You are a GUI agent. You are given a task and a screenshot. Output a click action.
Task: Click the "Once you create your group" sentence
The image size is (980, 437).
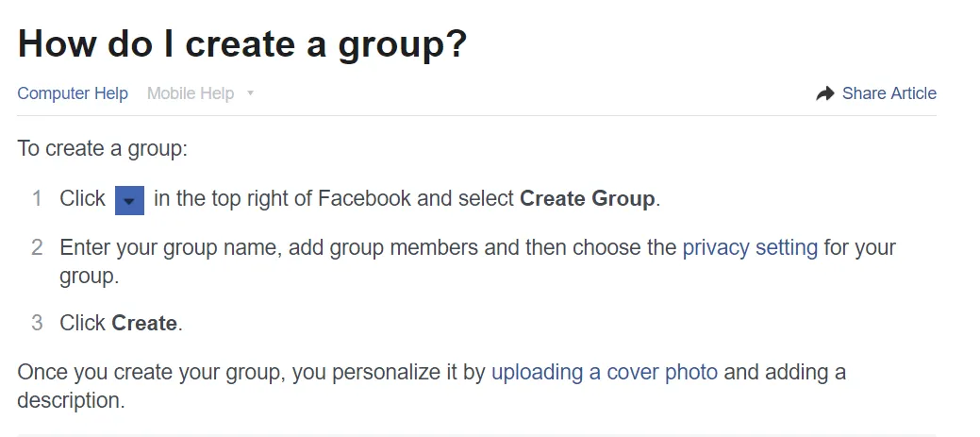pyautogui.click(x=151, y=372)
